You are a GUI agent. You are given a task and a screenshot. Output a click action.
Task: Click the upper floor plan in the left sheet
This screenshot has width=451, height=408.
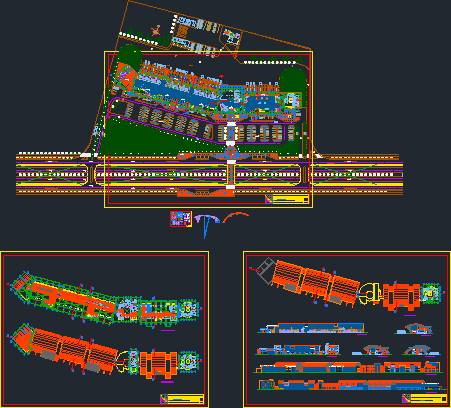105,300
